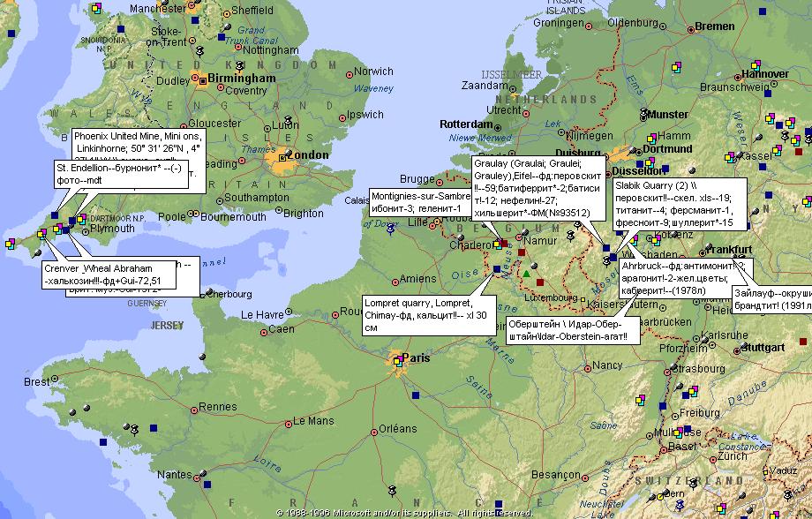Select the pushpin beside the Munster label
The width and height of the screenshot is (812, 519).
pos(643,112)
